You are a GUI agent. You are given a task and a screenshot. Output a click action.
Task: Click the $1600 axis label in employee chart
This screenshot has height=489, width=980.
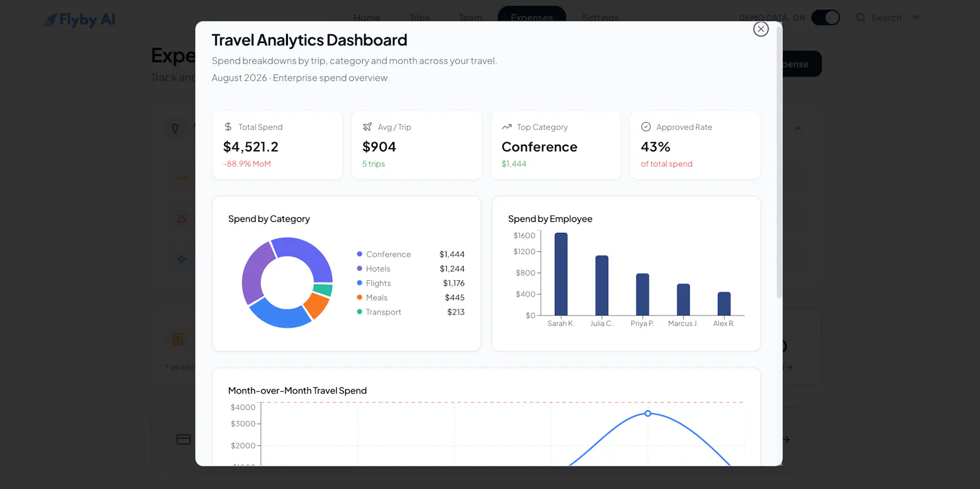tap(524, 235)
